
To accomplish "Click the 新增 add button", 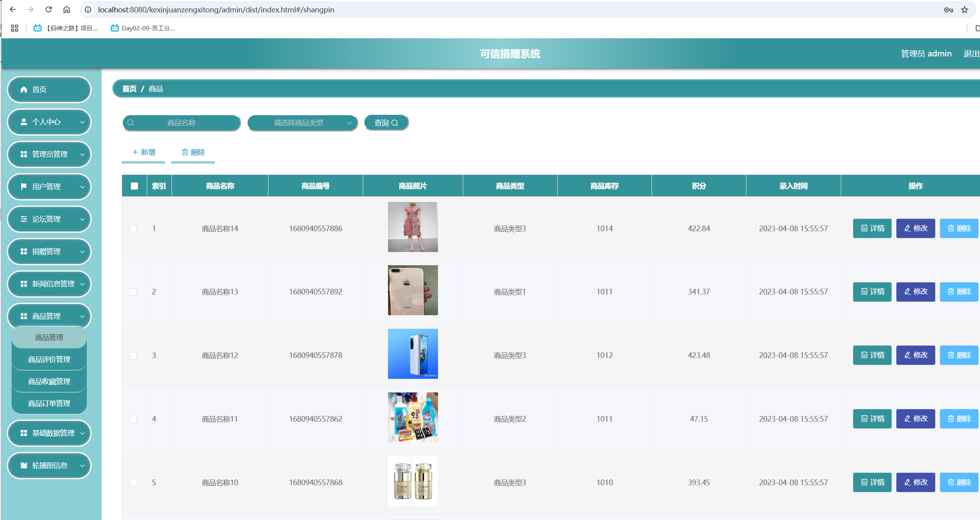I will click(x=144, y=152).
